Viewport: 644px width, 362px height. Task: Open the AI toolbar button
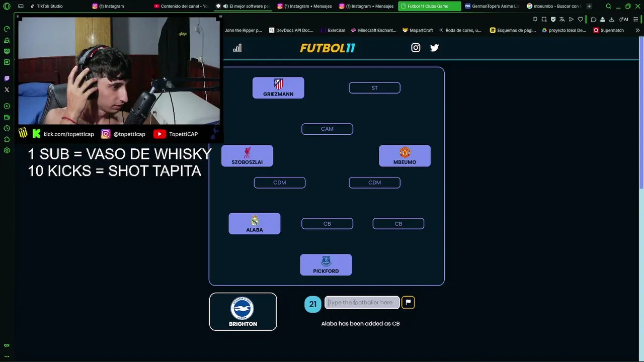623,19
